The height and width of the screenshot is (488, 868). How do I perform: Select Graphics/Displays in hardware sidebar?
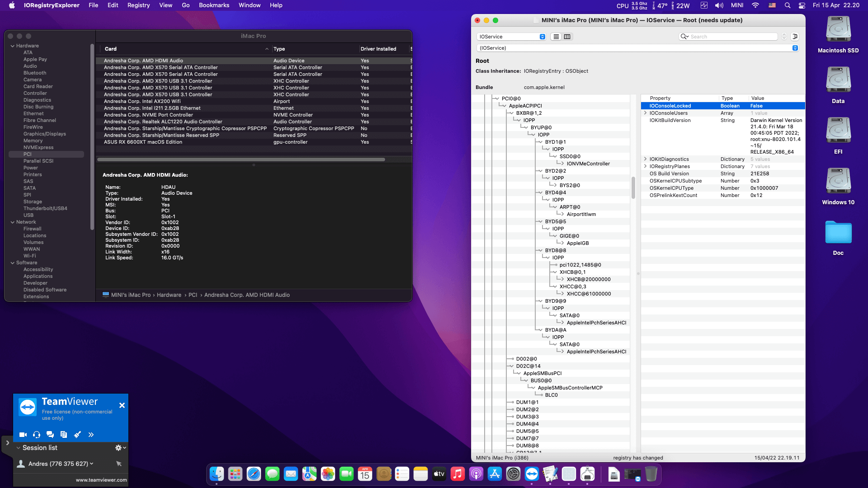[44, 134]
